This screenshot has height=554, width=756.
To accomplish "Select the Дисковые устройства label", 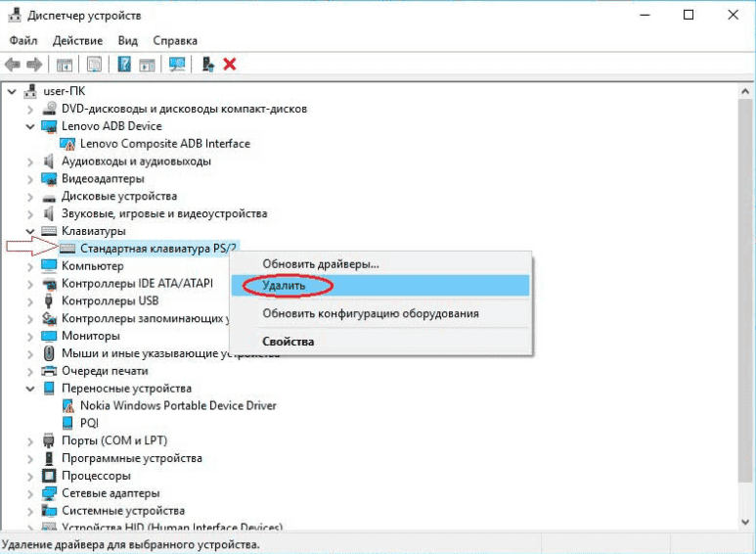I will click(x=119, y=197).
